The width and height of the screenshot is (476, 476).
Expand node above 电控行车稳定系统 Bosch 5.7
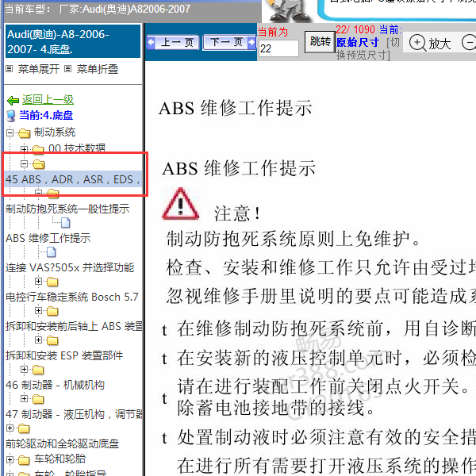coord(38,282)
